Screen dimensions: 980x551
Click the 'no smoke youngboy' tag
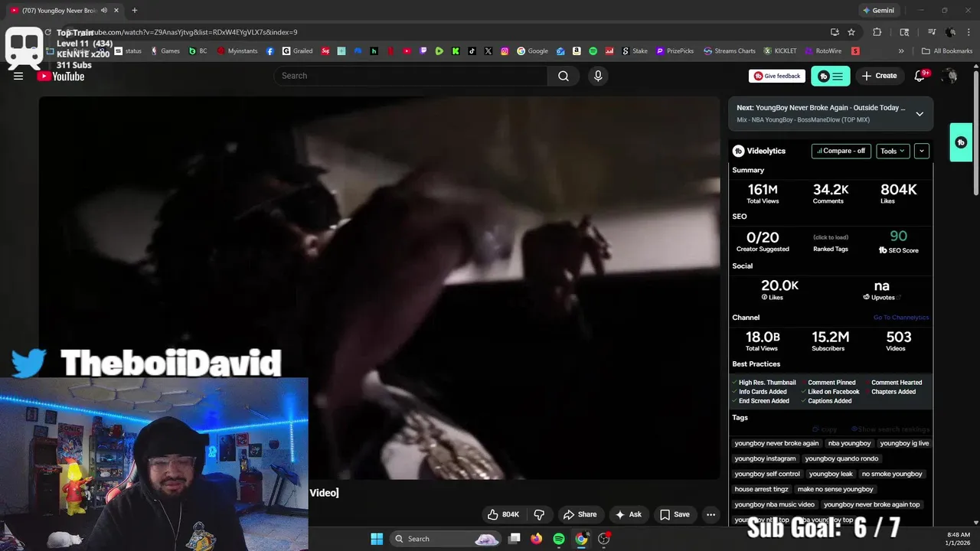892,474
